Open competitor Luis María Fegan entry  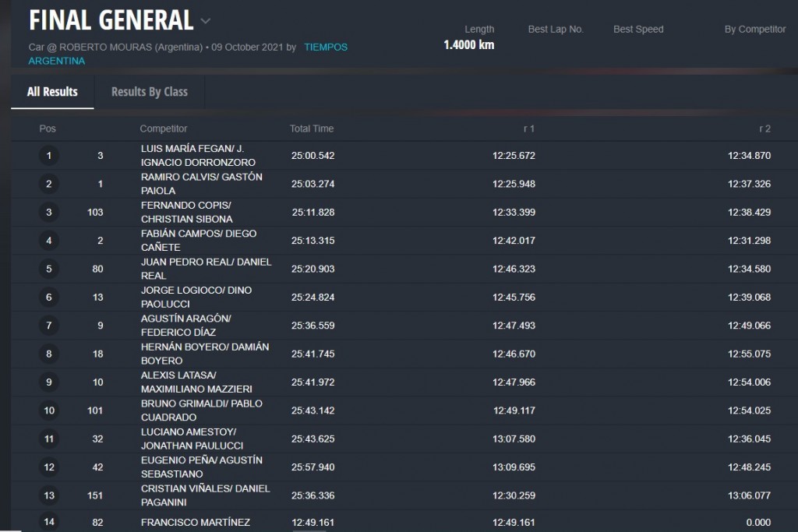tap(197, 156)
